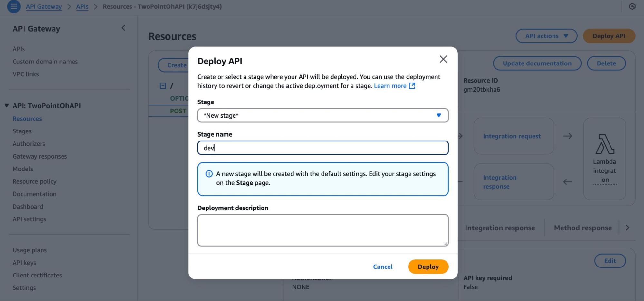The image size is (644, 301).
Task: Open Custom domain names in sidebar
Action: [45, 62]
